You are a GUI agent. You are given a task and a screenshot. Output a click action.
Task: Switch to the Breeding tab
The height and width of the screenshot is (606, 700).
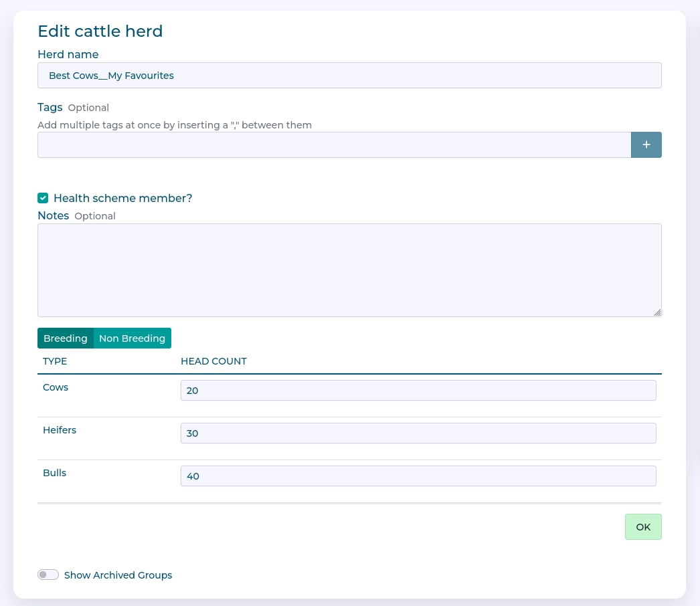[66, 338]
